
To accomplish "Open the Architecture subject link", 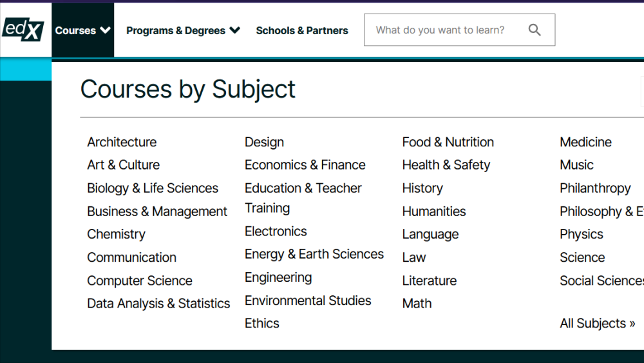I will coord(122,142).
